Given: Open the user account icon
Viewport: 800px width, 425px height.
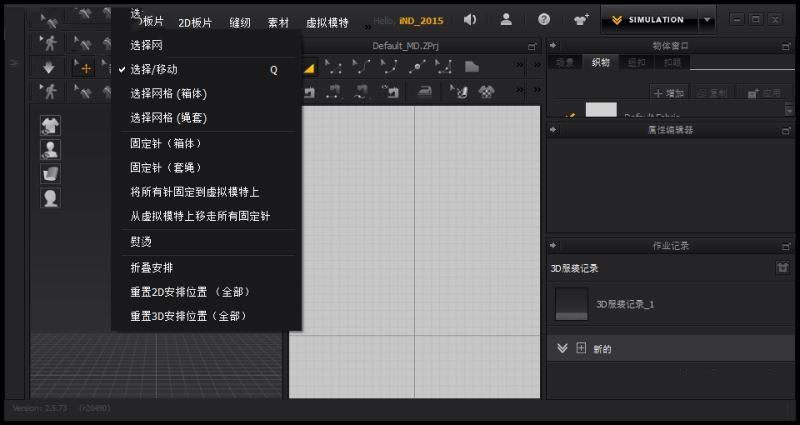Looking at the screenshot, I should click(x=506, y=19).
